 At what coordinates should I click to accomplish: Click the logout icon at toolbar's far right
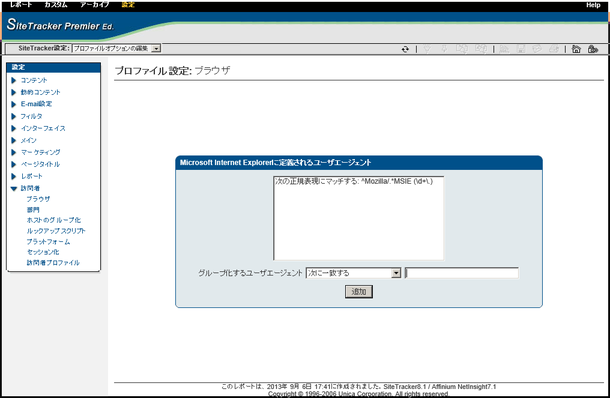593,49
